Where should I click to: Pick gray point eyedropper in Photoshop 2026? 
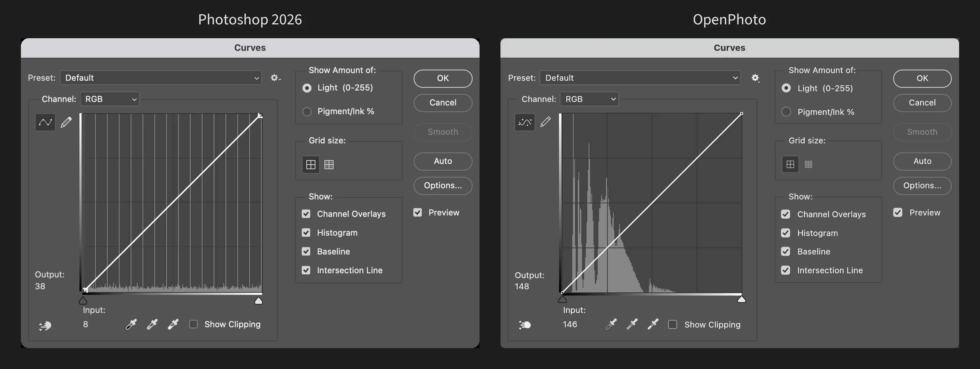point(152,324)
